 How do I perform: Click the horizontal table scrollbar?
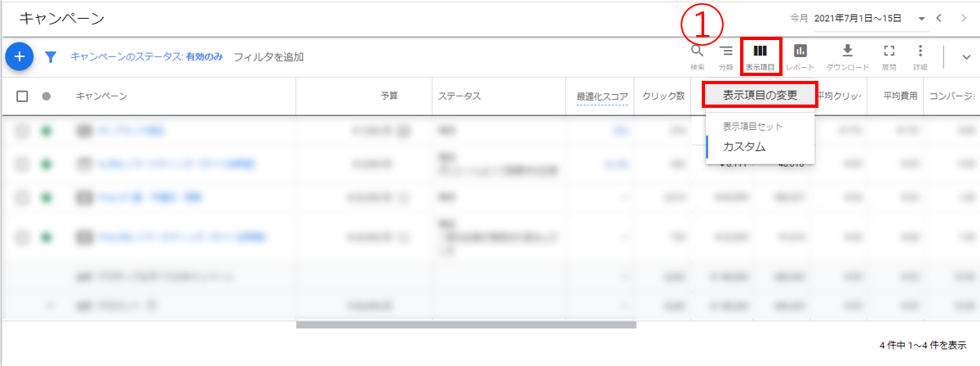point(465,324)
